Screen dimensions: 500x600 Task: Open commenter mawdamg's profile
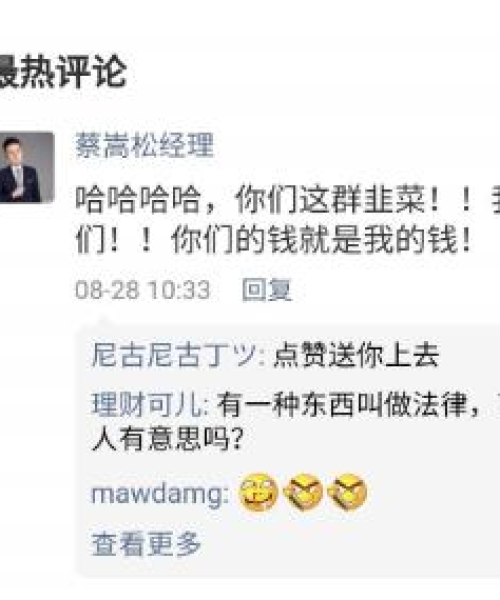[x=158, y=493]
